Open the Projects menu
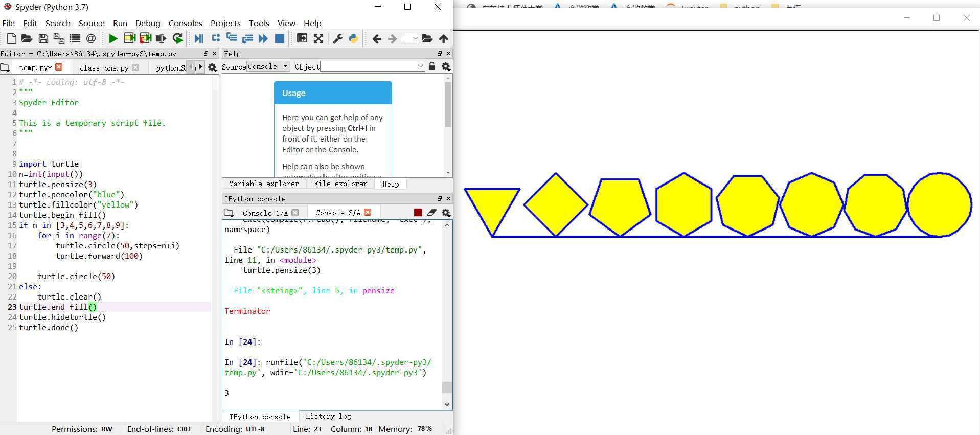 tap(225, 23)
